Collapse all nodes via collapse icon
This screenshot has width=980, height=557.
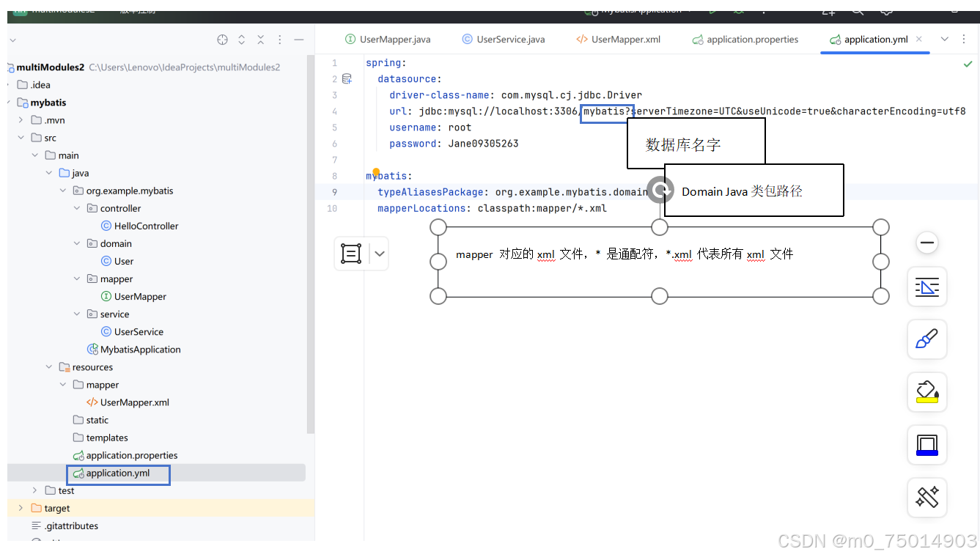[261, 40]
